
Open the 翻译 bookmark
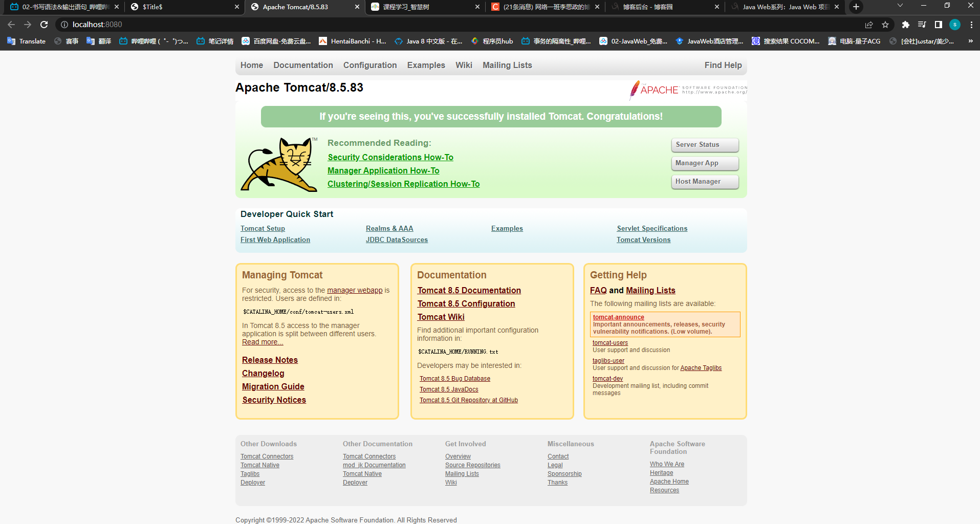(x=99, y=41)
